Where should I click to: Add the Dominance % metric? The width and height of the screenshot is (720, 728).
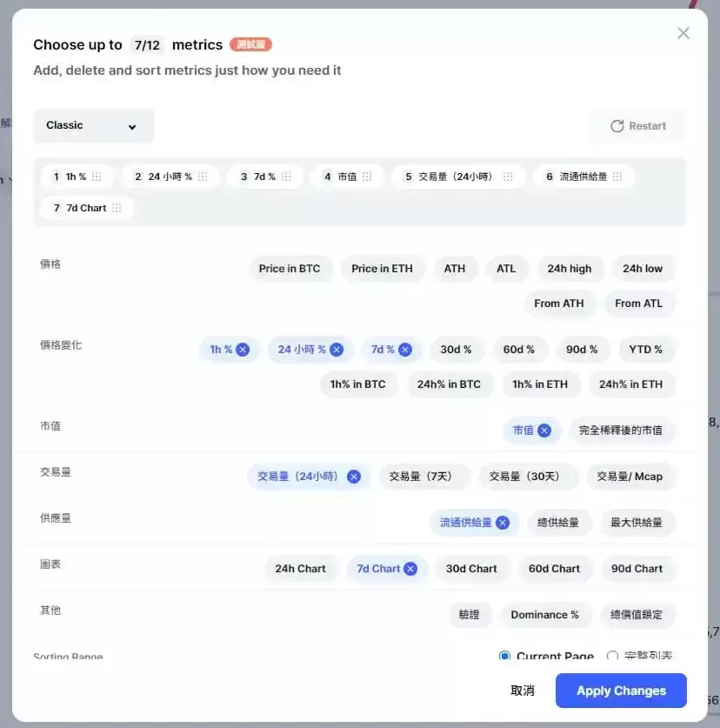pyautogui.click(x=546, y=614)
